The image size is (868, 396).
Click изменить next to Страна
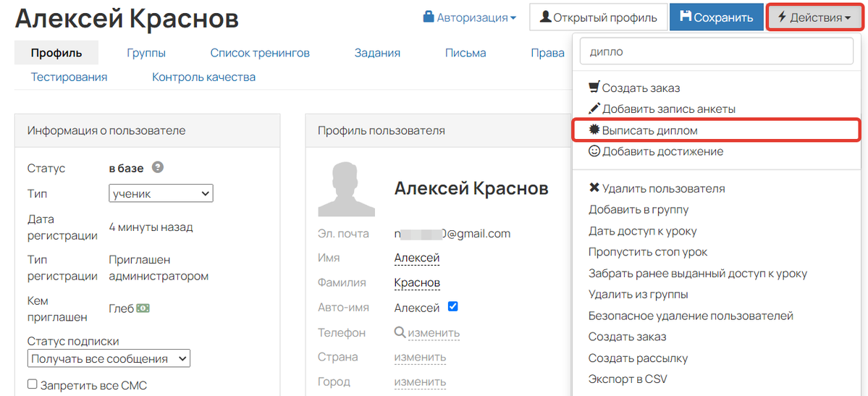pos(420,357)
